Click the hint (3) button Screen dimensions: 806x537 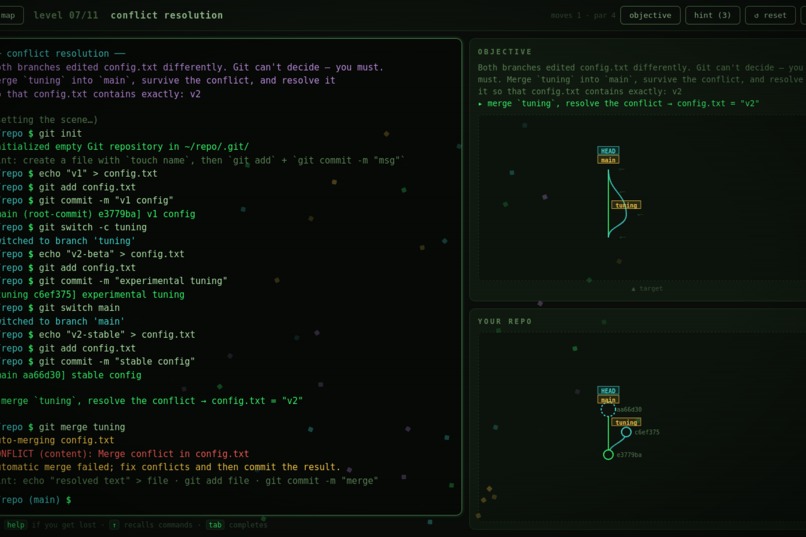coord(712,15)
